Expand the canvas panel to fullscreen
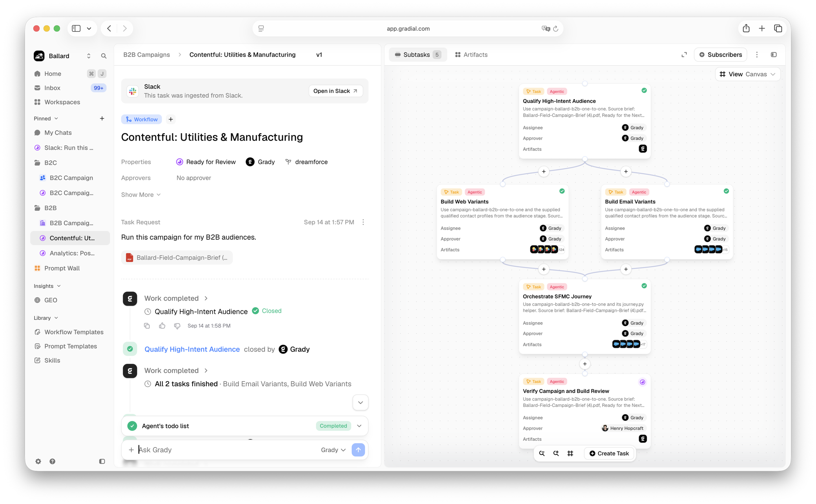The width and height of the screenshot is (816, 504). [x=684, y=55]
